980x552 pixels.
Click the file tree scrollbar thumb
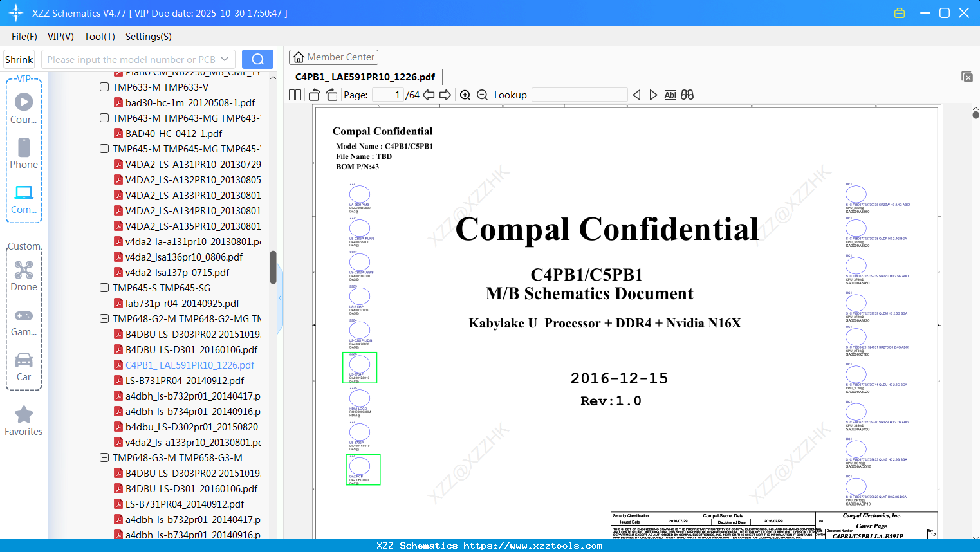coord(273,267)
